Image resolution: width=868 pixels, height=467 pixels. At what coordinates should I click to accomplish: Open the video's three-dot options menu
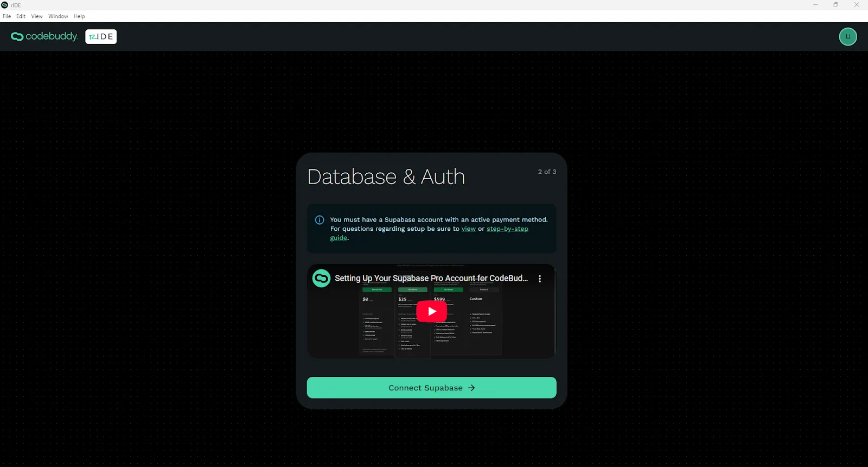point(539,279)
